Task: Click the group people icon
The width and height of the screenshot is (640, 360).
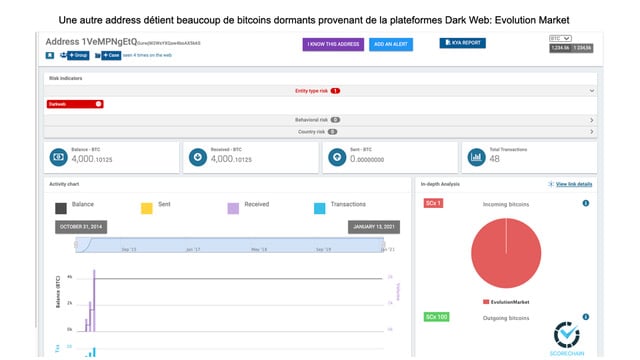Action: 63,55
